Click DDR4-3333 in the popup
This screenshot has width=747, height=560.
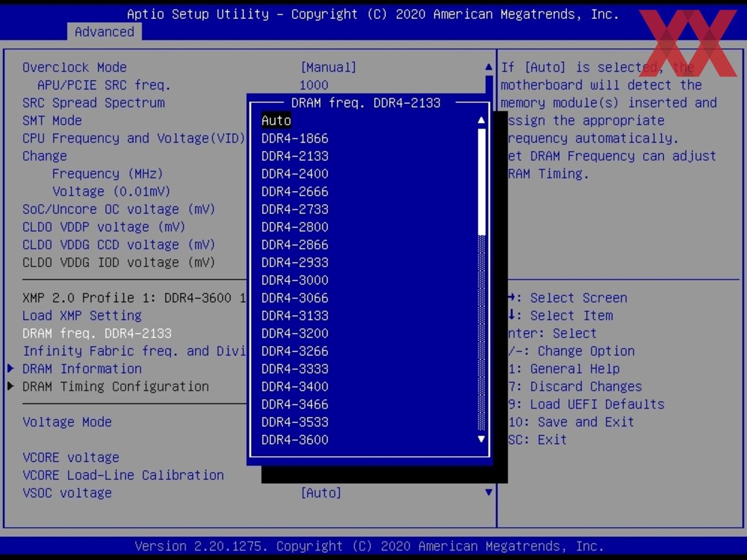tap(294, 369)
